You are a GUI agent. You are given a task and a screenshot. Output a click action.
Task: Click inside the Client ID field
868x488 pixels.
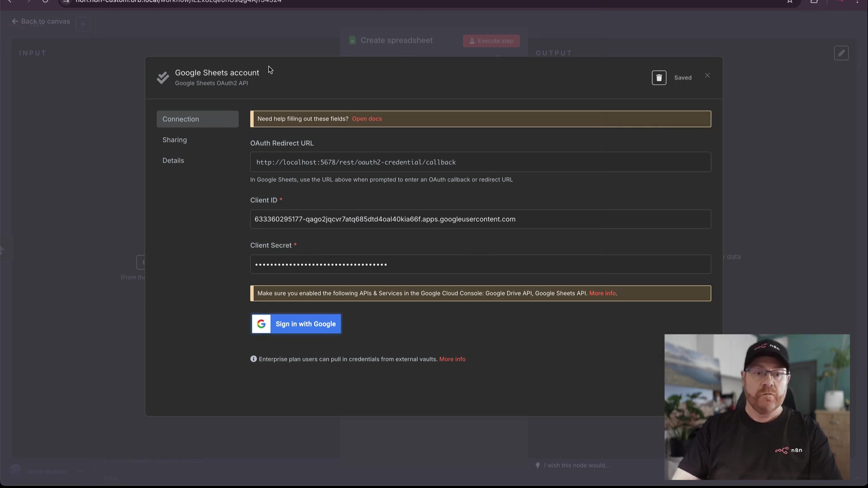[x=480, y=219]
